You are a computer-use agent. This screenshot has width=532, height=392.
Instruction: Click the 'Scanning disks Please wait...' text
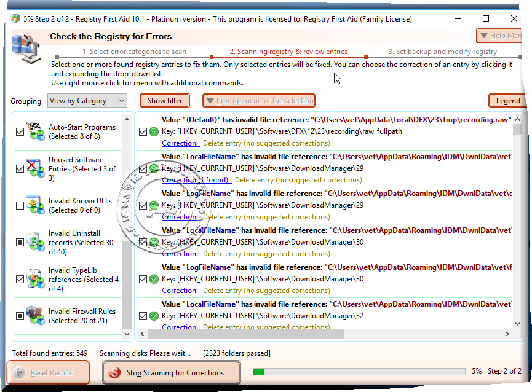click(145, 353)
